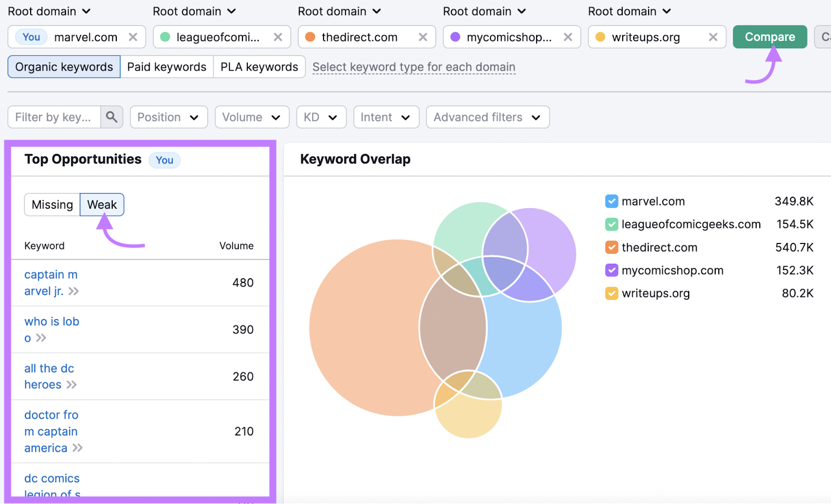Focus the Filter by keyword input field
The image size is (831, 504).
pyautogui.click(x=53, y=117)
